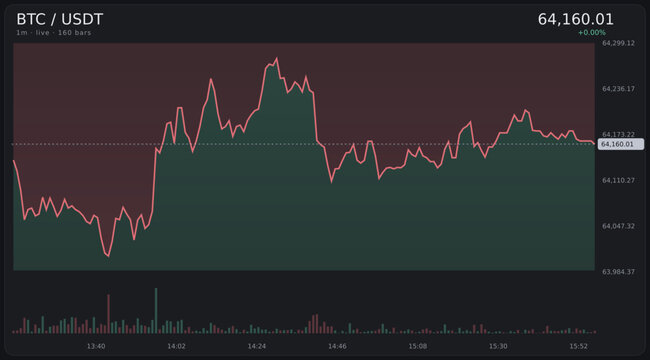The width and height of the screenshot is (650, 360).
Task: Click the 64,236.17 price axis label
Action: (618, 89)
